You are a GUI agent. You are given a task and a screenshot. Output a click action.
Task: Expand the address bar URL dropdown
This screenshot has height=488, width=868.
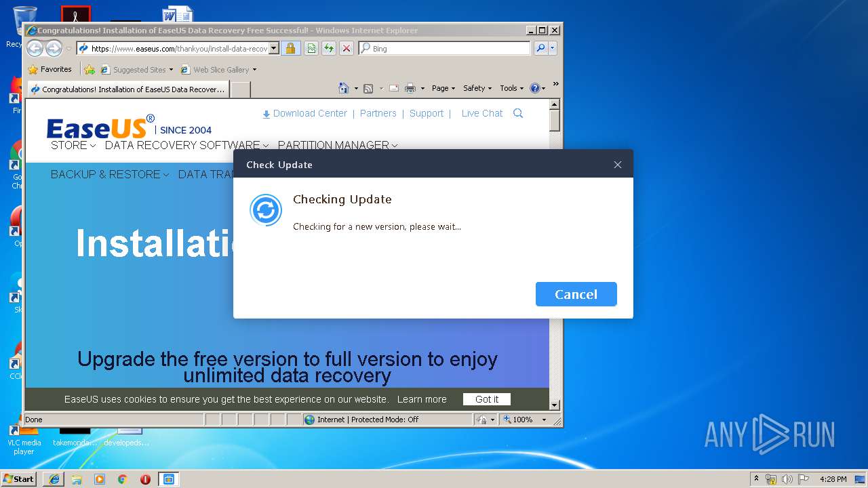tap(274, 48)
